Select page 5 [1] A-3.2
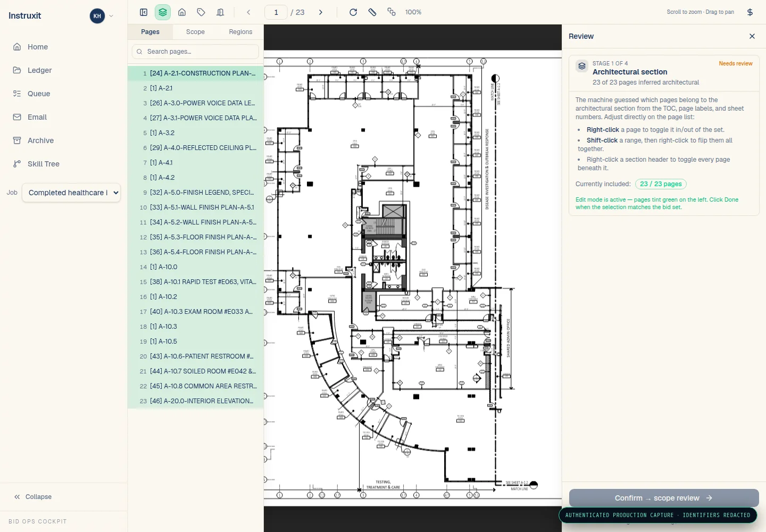This screenshot has width=766, height=532. 196,133
